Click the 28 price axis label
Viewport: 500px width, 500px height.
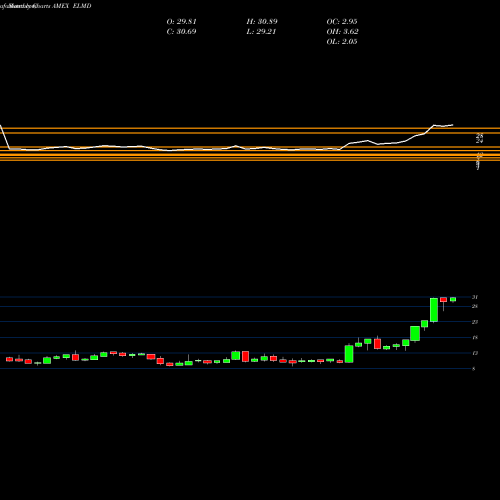coord(475,306)
